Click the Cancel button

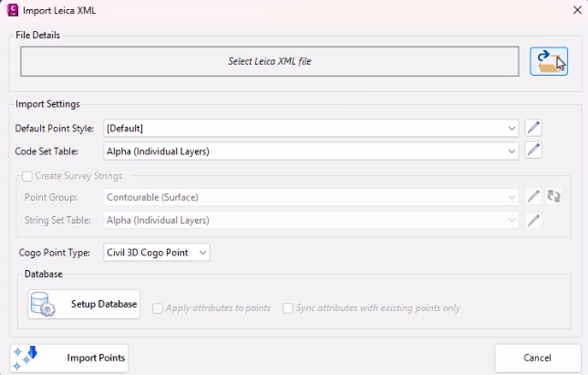(538, 358)
